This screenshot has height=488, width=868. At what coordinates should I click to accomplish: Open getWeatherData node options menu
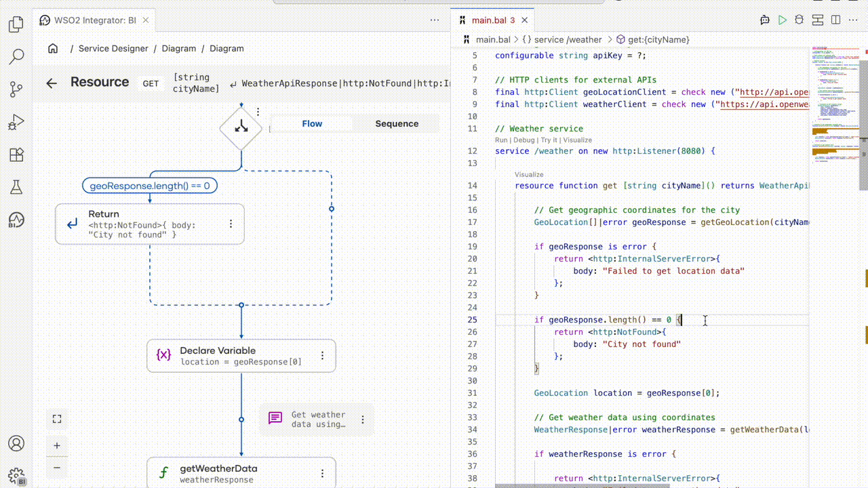click(322, 474)
